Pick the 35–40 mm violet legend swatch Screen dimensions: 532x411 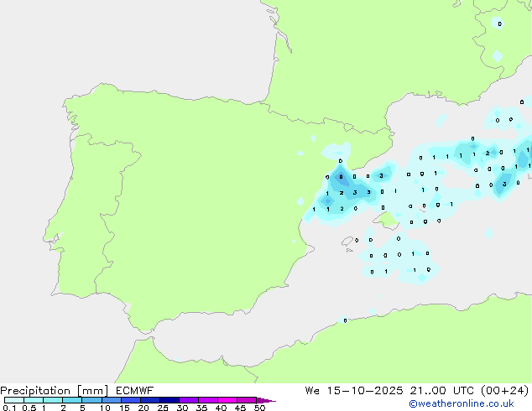pos(208,400)
